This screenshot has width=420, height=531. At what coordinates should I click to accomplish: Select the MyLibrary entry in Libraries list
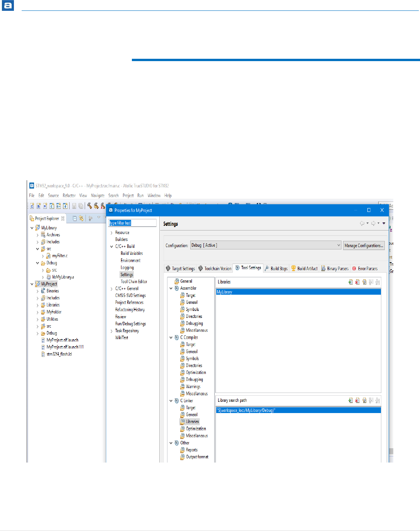[x=299, y=292]
